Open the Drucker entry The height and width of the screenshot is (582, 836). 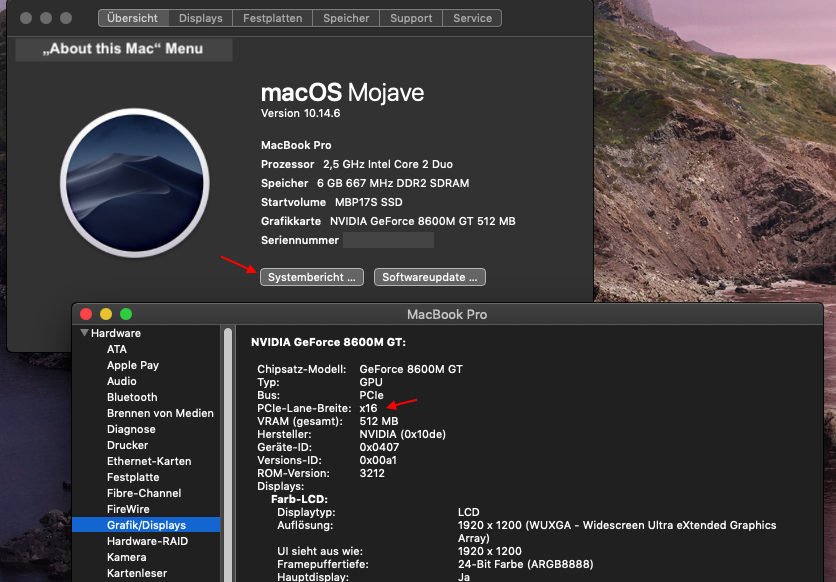pos(127,445)
